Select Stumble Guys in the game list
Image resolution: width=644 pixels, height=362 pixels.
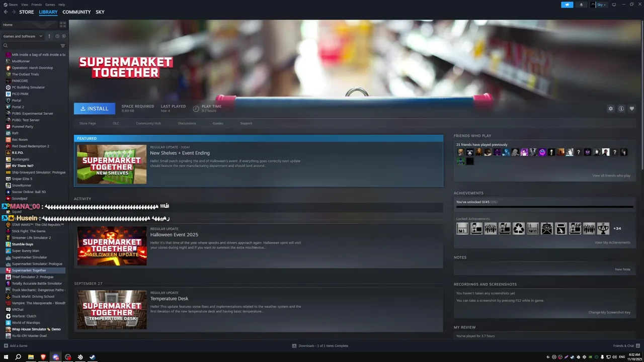(23, 244)
